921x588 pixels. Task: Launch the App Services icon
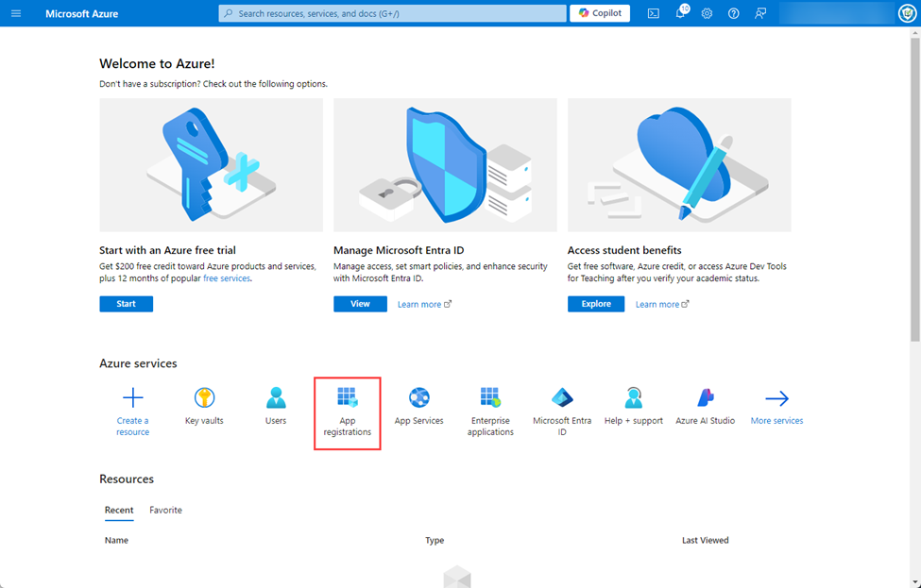(x=418, y=397)
